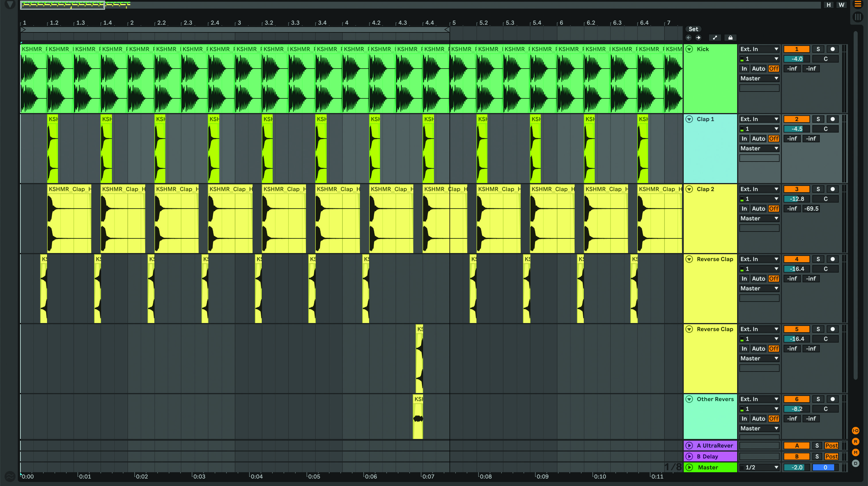
Task: Click the draw mode icon beside the lock
Action: tap(715, 37)
